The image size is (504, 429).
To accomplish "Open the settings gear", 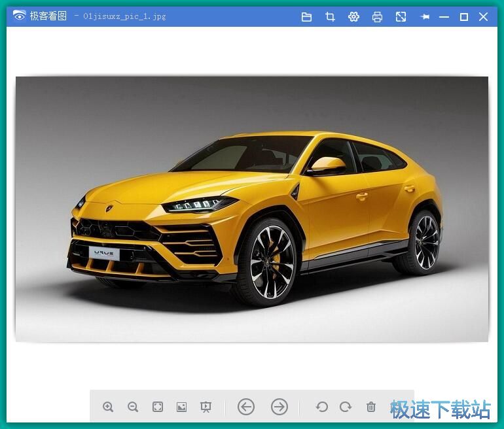I will (x=353, y=17).
